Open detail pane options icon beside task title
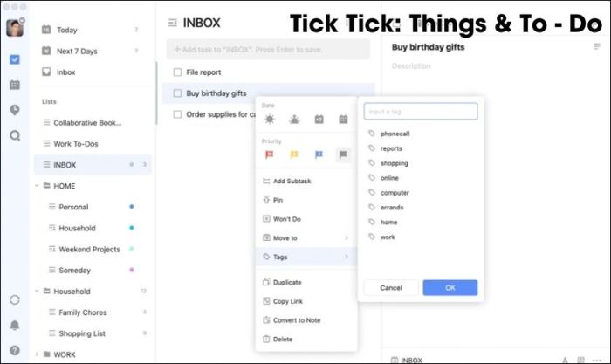Screen dimensions: 611x364 (x=596, y=47)
